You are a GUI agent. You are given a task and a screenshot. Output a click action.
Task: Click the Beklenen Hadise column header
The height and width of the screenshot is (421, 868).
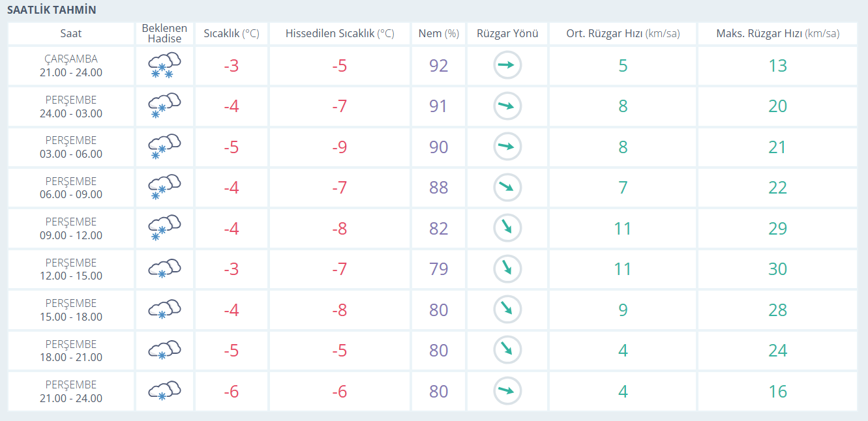point(164,33)
